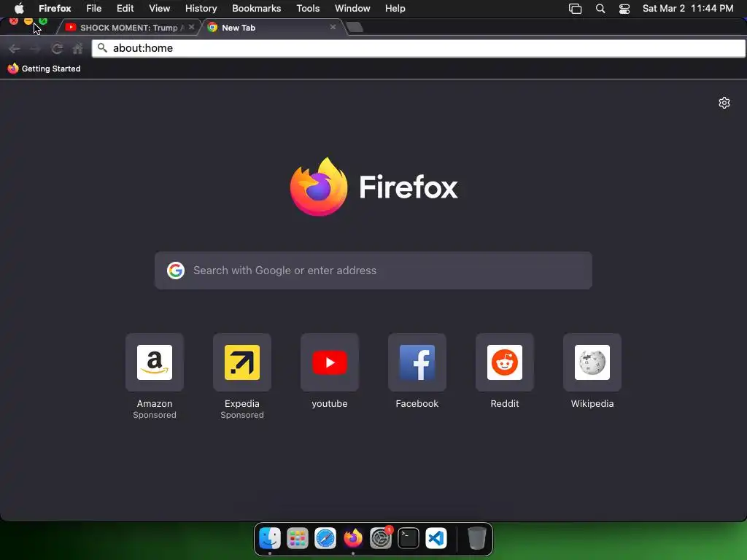The width and height of the screenshot is (747, 560).
Task: Close the New Tab tab
Action: (x=333, y=27)
